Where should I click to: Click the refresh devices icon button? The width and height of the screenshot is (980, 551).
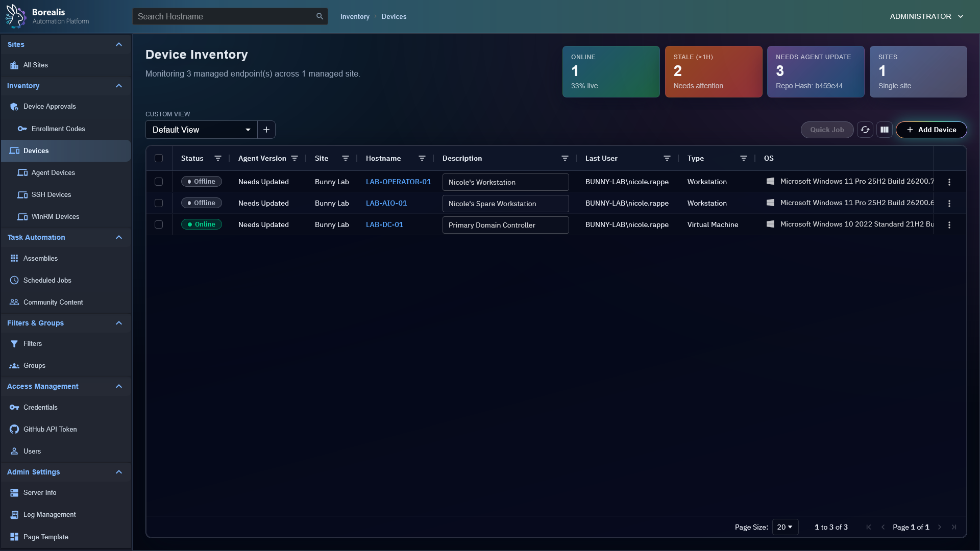pyautogui.click(x=865, y=130)
